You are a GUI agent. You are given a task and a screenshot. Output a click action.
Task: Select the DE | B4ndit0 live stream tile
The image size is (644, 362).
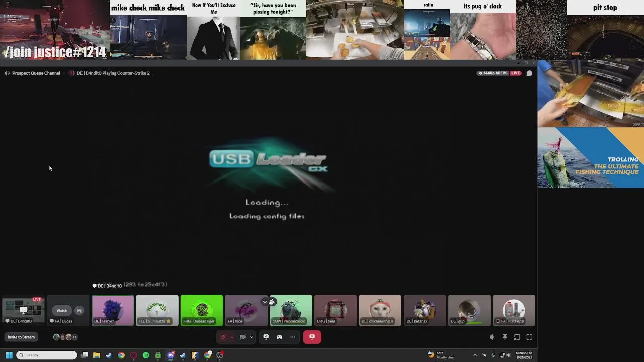tap(23, 310)
